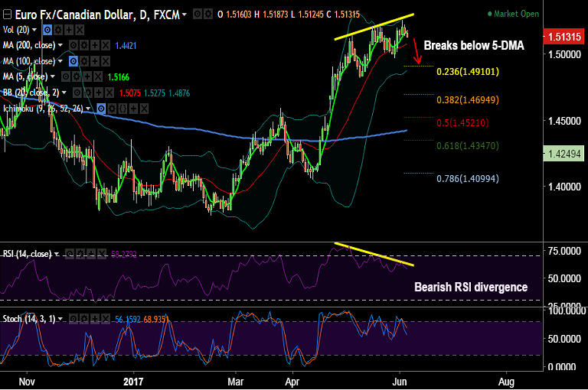Select the Ichimoku (9, 26, 52, 26) legend label

[43, 109]
